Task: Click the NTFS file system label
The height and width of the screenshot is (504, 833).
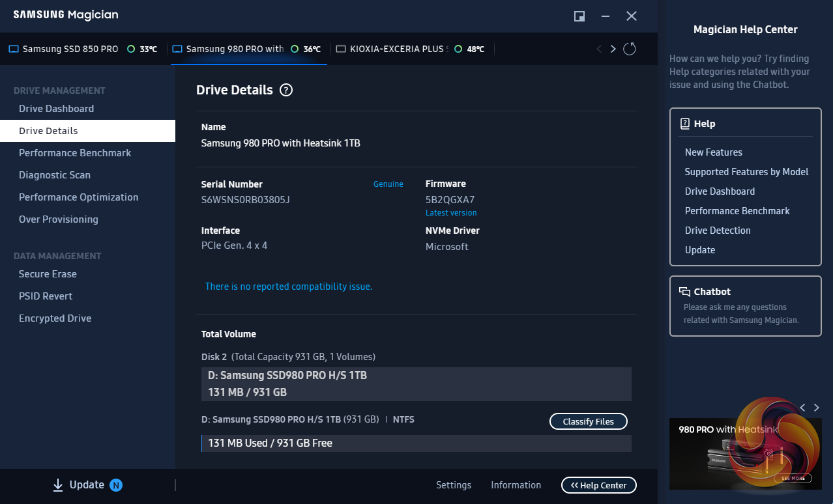Action: [x=403, y=420]
